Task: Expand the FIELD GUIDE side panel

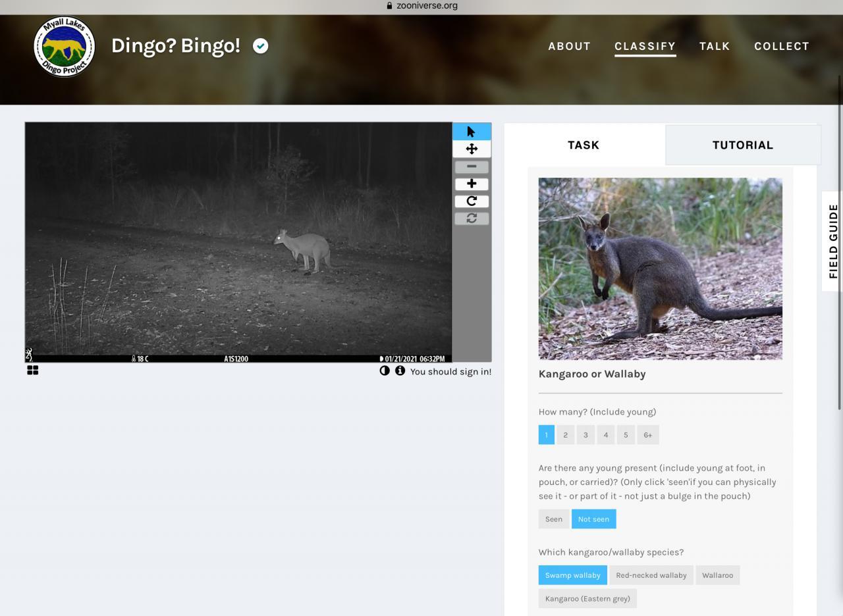Action: [x=832, y=241]
